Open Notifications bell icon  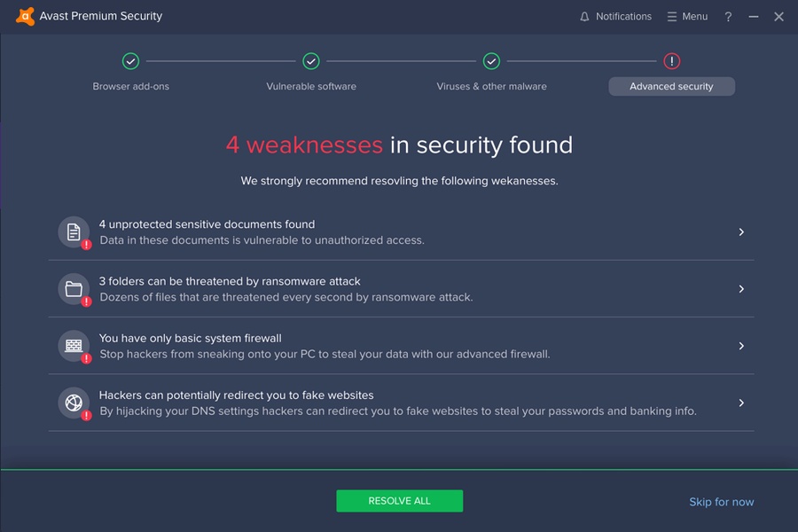coord(584,17)
